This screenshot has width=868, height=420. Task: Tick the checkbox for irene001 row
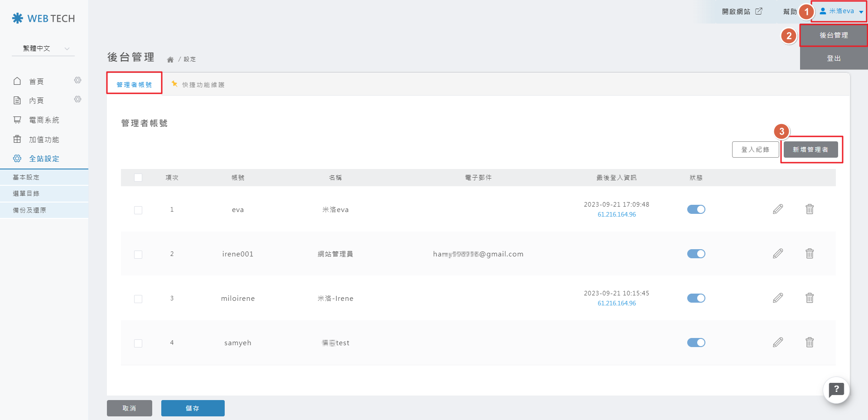click(x=138, y=254)
